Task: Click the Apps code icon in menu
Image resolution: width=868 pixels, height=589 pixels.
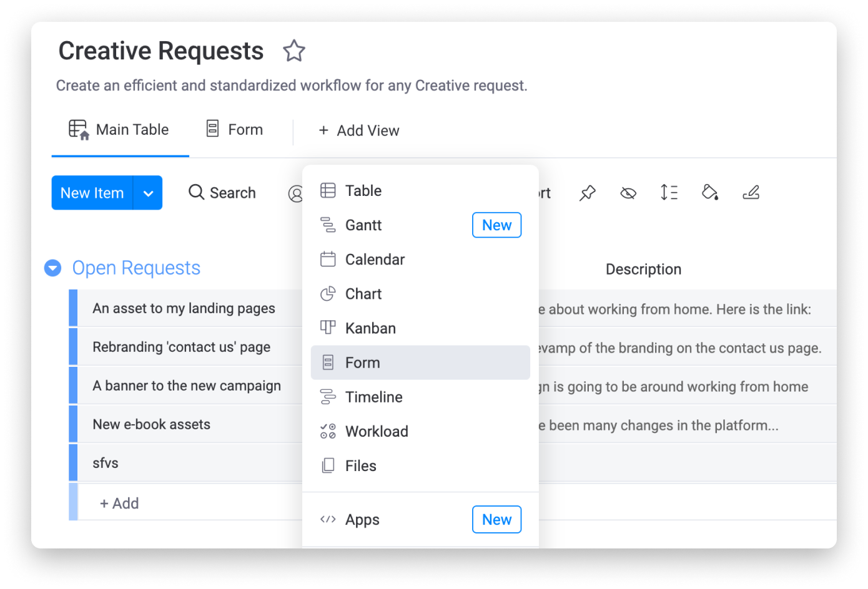Action: coord(328,519)
